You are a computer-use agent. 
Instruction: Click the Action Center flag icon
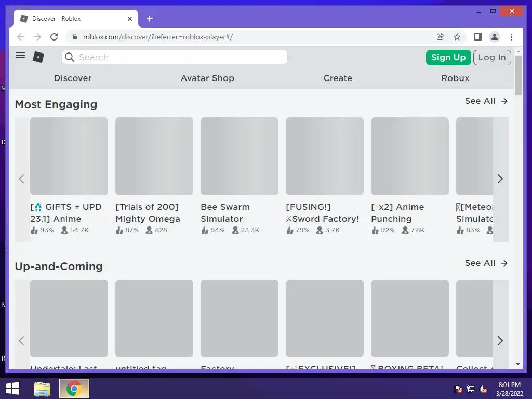(x=458, y=389)
